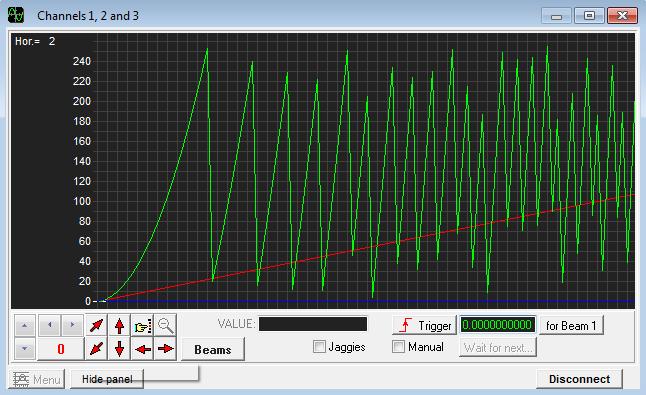Viewport: 646px width, 395px height.
Task: Click the red up arrow icon
Action: click(x=119, y=326)
